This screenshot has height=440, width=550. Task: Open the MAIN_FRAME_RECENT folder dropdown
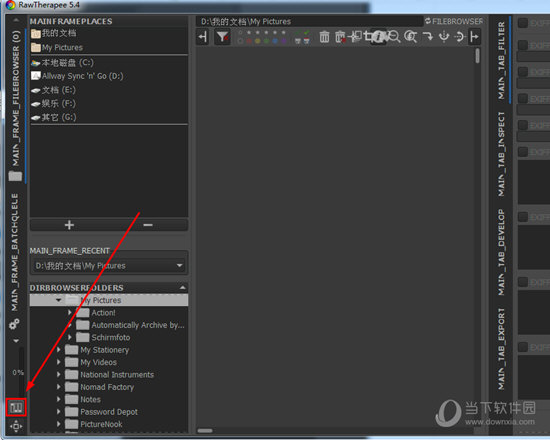(x=109, y=266)
